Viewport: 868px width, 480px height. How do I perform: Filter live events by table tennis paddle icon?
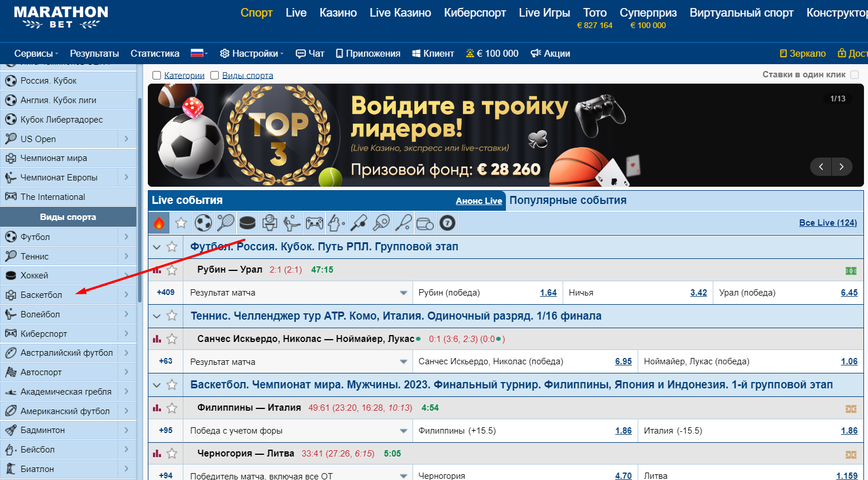pos(381,223)
